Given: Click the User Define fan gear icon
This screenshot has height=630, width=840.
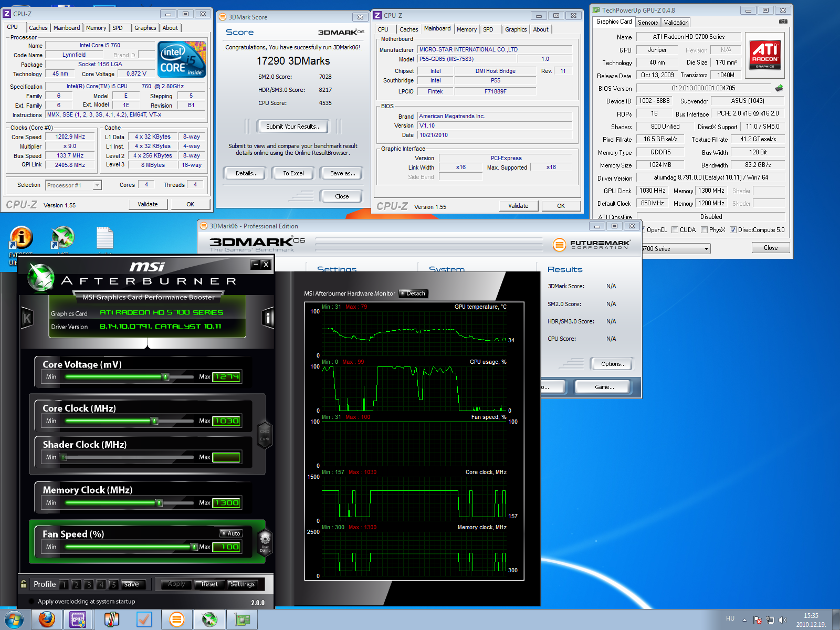Looking at the screenshot, I should [x=265, y=540].
